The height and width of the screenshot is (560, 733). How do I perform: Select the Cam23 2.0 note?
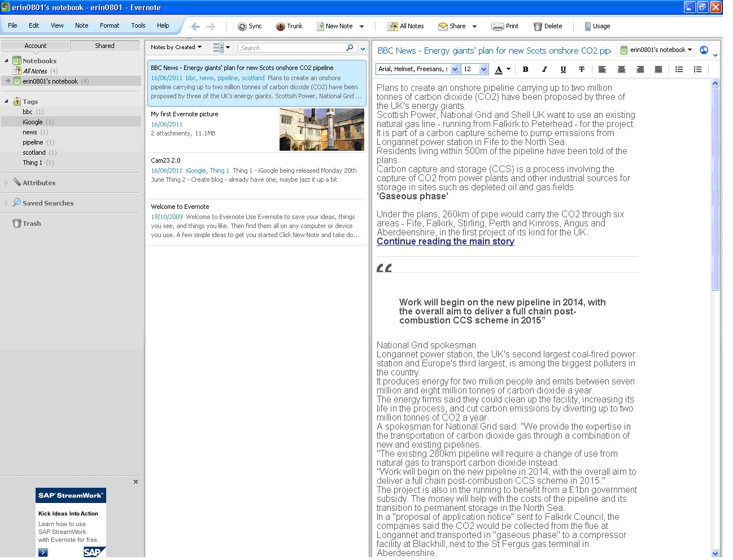pos(256,176)
